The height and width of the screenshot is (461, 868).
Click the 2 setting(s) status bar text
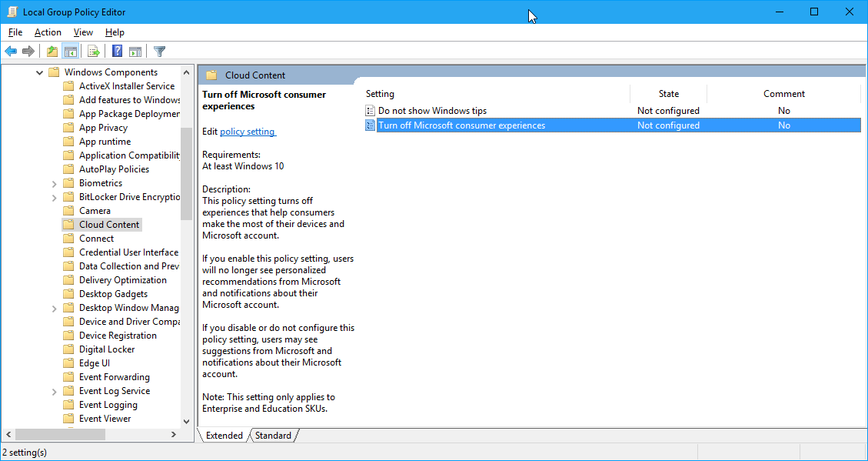pyautogui.click(x=25, y=452)
